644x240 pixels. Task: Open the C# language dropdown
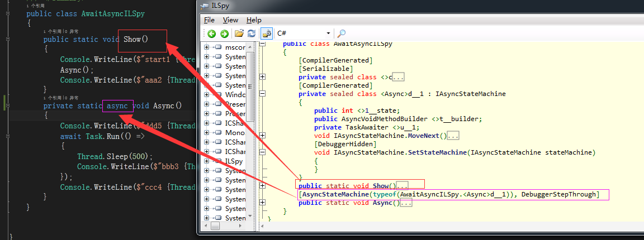304,33
